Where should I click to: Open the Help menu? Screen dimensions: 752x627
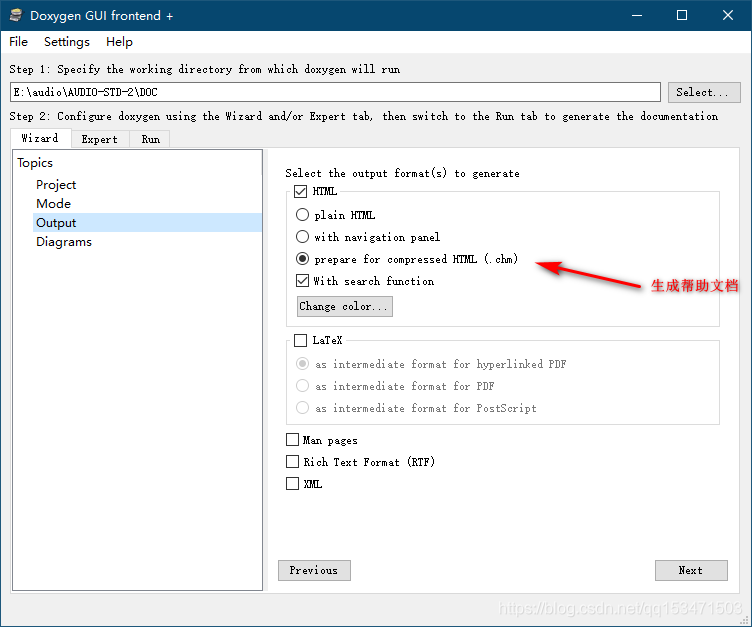(x=119, y=42)
